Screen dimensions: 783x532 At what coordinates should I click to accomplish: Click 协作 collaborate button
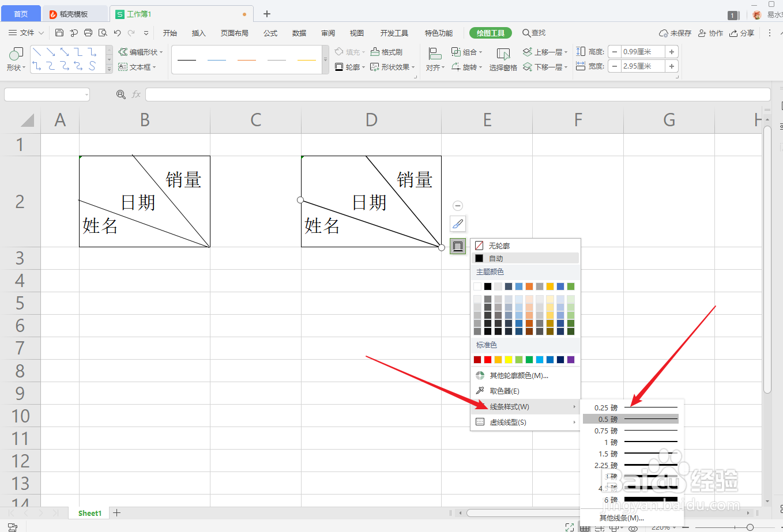(710, 33)
